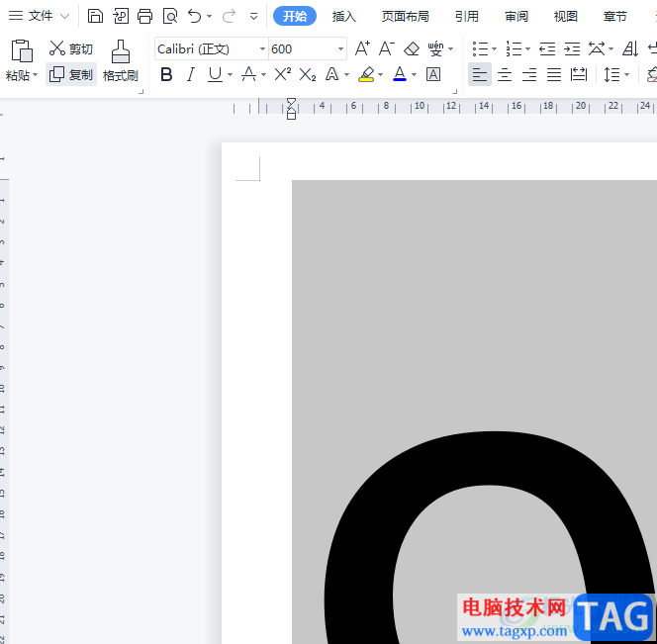Click the 复制 copy button
The height and width of the screenshot is (644, 657).
(x=71, y=74)
